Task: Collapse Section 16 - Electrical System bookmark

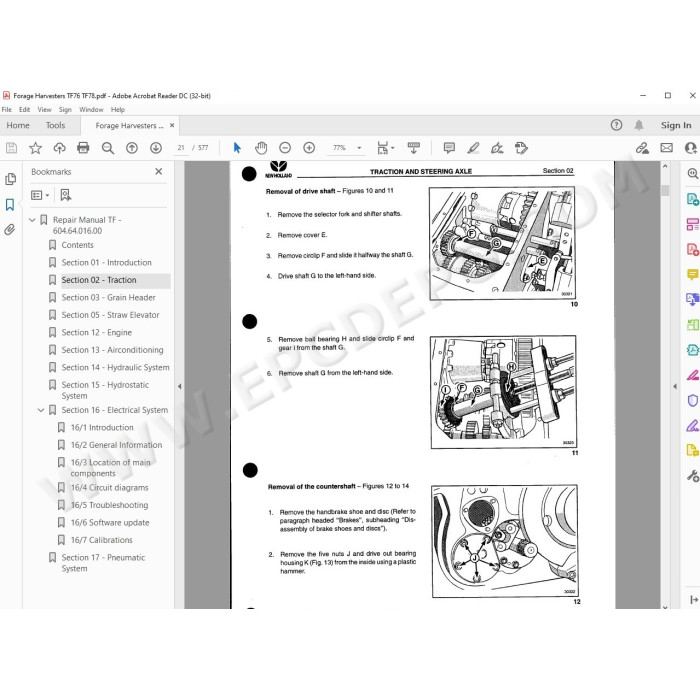Action: click(x=41, y=410)
